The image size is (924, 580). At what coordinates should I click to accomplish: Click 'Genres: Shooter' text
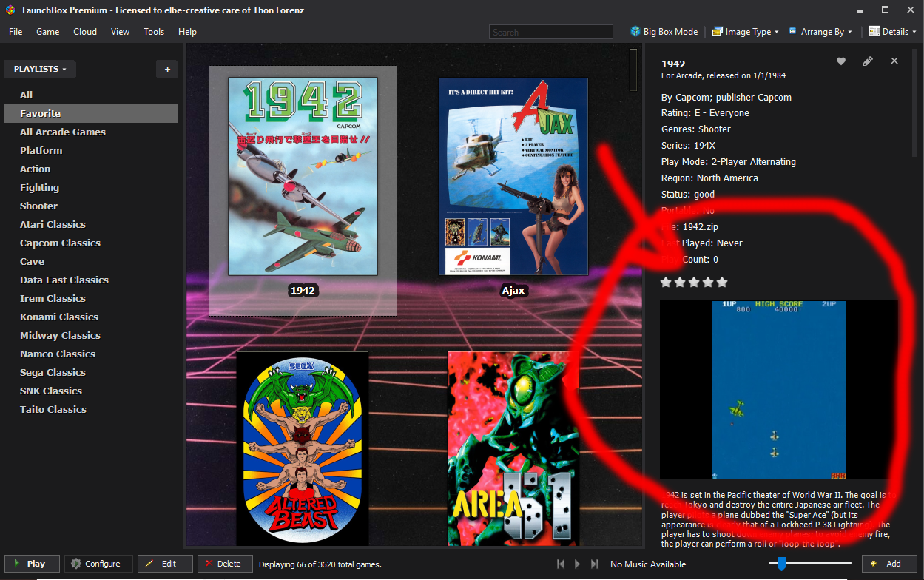tap(696, 129)
